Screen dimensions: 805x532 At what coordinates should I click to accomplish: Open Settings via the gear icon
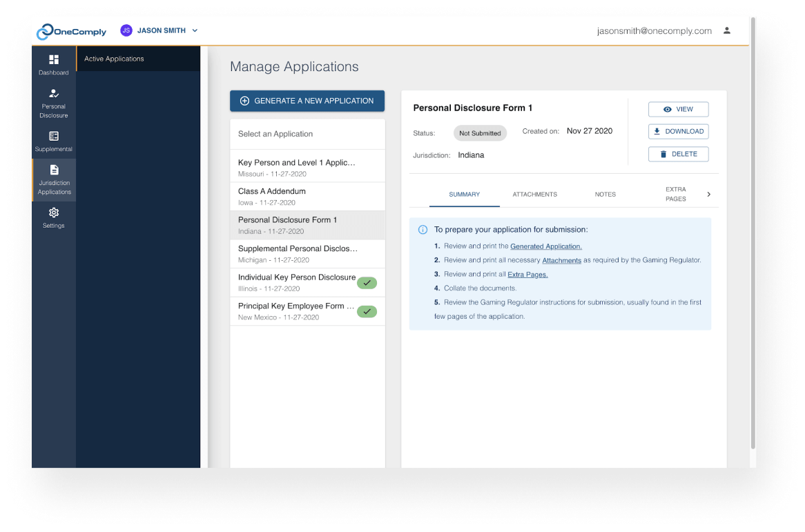pyautogui.click(x=53, y=213)
